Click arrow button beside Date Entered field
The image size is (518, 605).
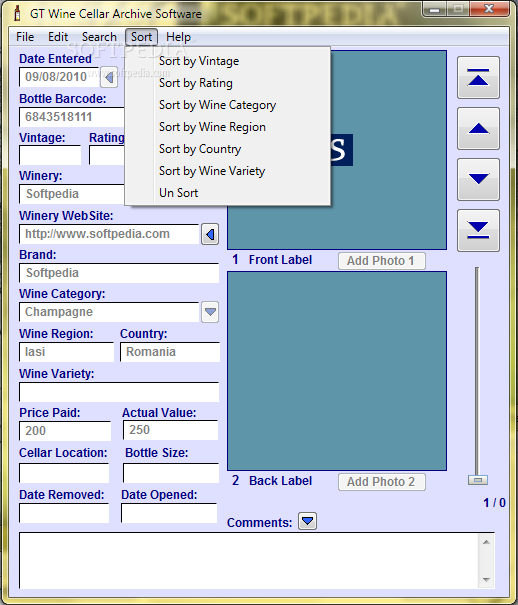pyautogui.click(x=109, y=78)
